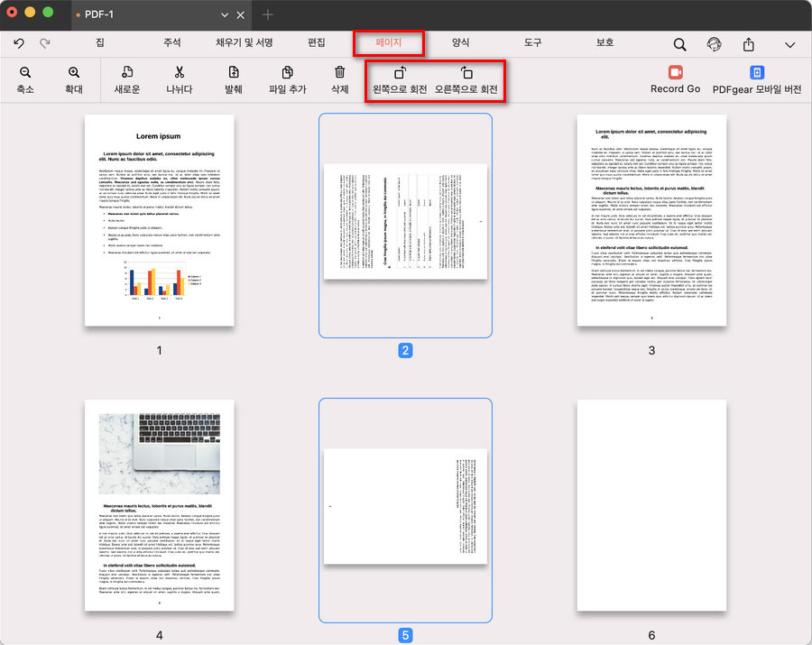Create a new page with 새로운
This screenshot has height=645, width=812.
(x=127, y=73)
